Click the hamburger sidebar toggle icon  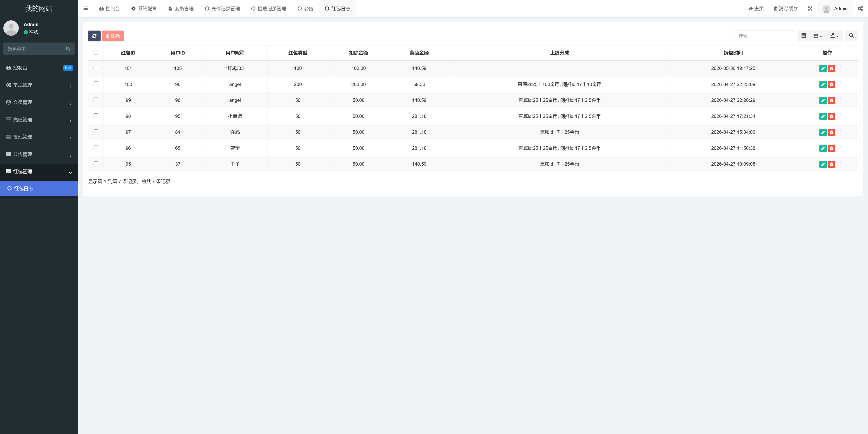coord(86,8)
